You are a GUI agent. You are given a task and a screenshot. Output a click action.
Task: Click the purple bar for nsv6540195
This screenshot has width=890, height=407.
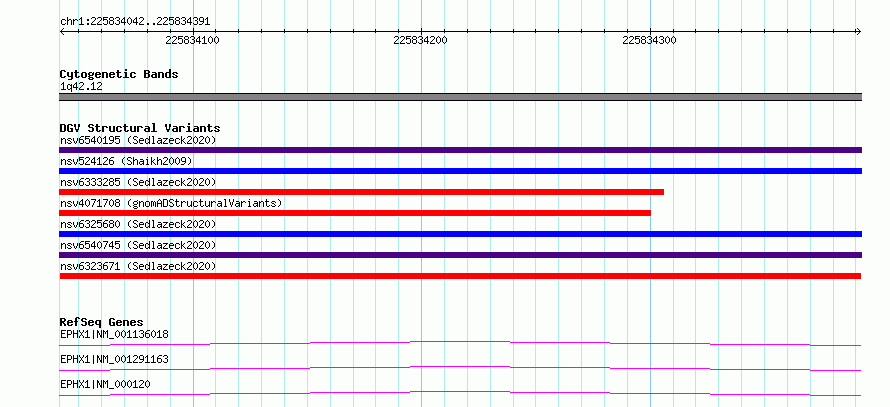tap(461, 150)
